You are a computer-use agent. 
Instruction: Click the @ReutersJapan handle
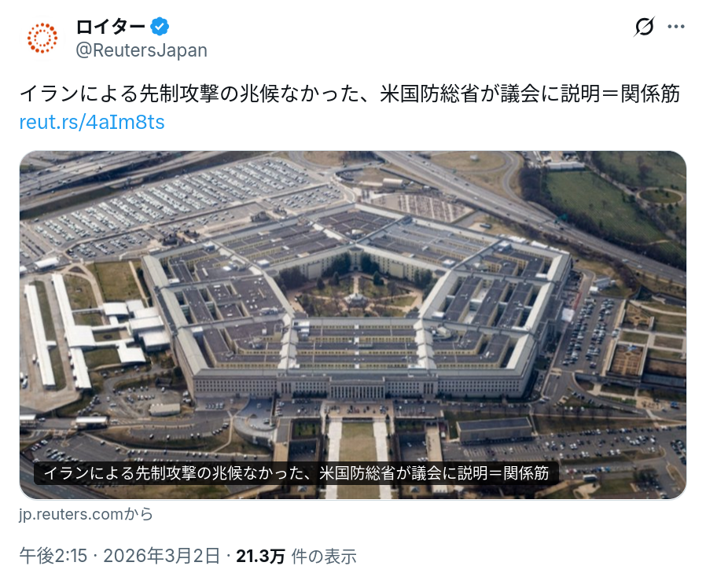tap(142, 50)
